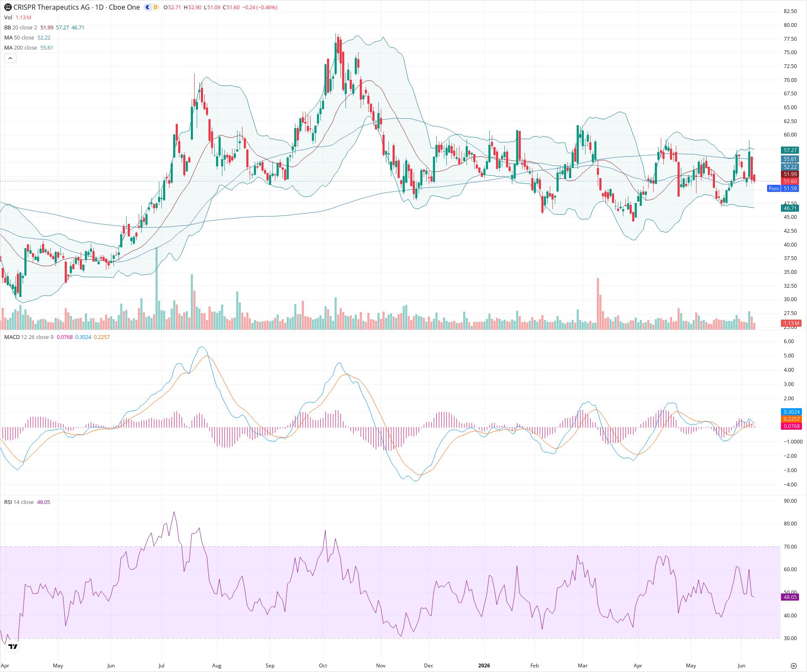Click the 55.61 MA 200 price label
807x672 pixels.
click(790, 159)
